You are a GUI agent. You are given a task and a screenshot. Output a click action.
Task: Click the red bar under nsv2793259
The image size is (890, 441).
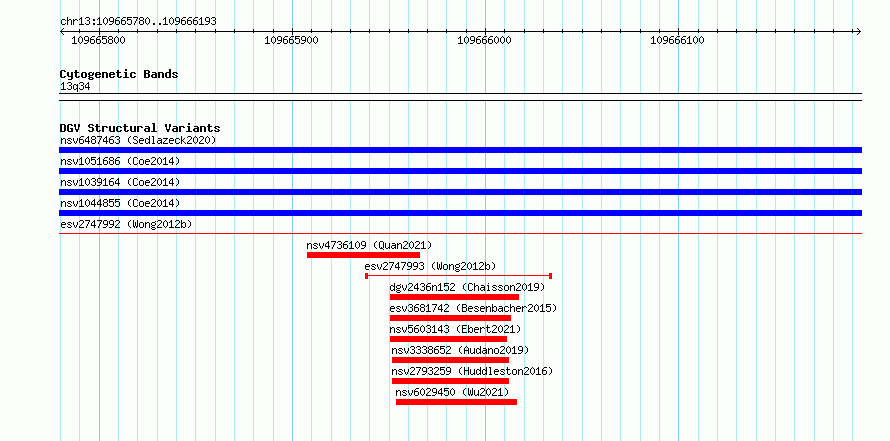450,381
